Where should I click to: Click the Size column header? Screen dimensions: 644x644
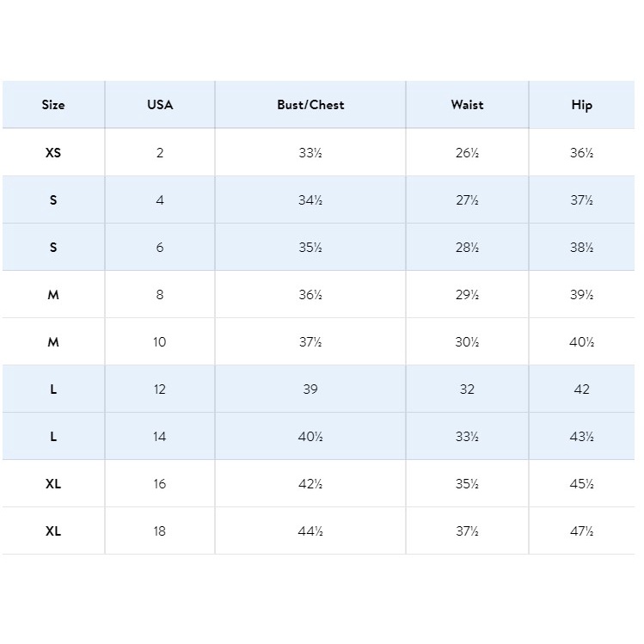53,105
